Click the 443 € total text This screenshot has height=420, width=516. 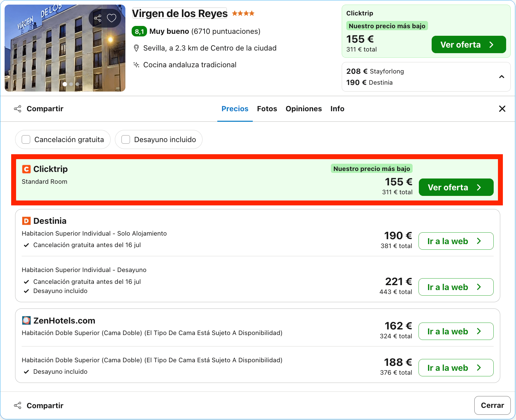point(396,292)
